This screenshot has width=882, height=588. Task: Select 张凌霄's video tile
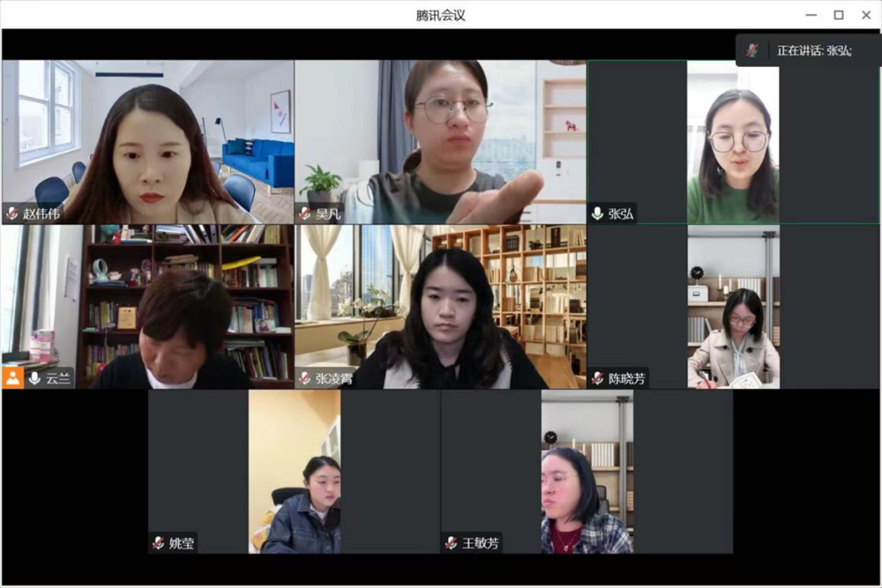[x=440, y=307]
